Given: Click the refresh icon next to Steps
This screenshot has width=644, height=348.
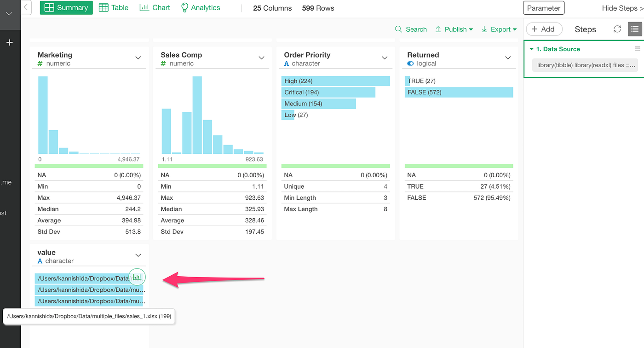Looking at the screenshot, I should [x=617, y=29].
